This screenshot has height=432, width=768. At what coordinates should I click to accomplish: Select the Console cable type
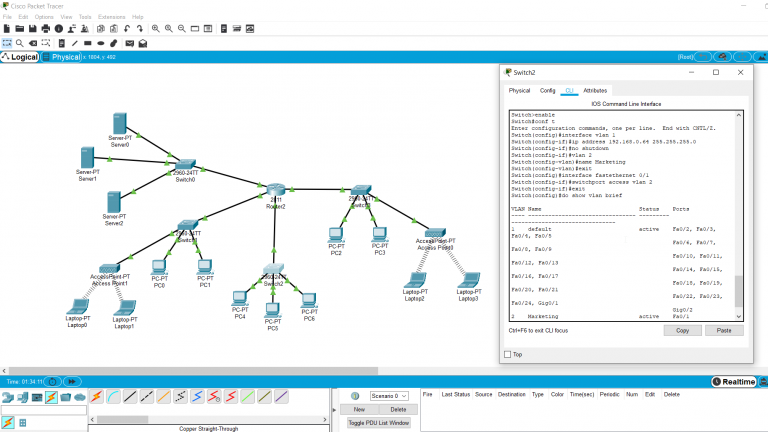(114, 396)
